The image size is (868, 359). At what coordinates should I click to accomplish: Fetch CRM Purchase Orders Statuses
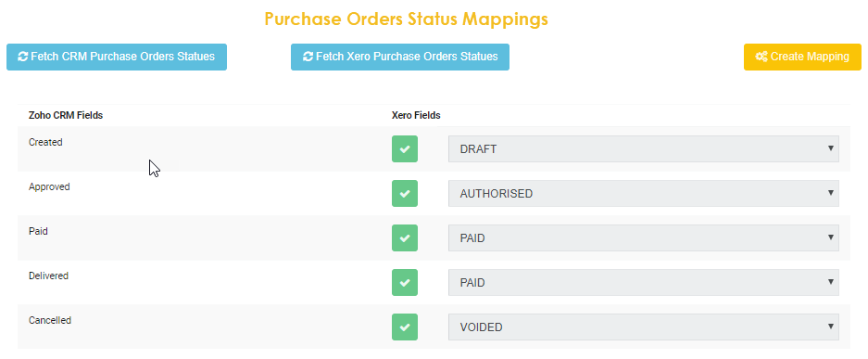tap(117, 58)
